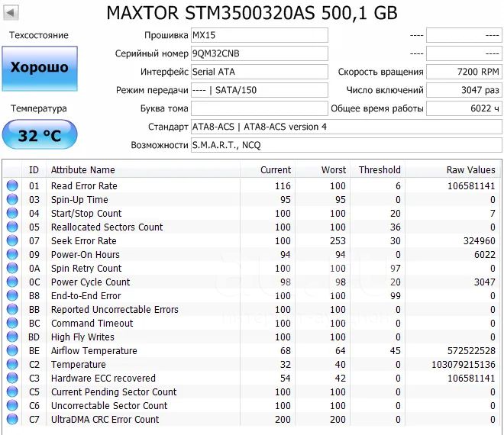Click status icon for Current Pending Sector Count
Viewport: 504px width, 435px height.
coord(12,391)
